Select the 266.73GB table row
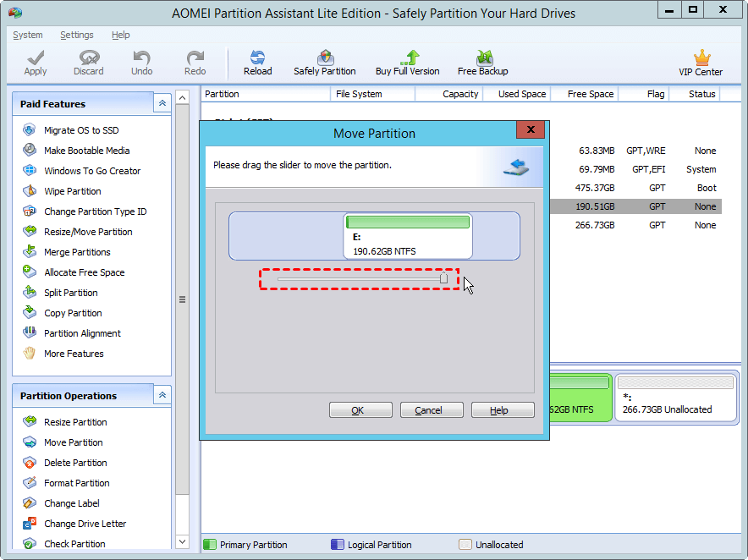 (x=635, y=225)
